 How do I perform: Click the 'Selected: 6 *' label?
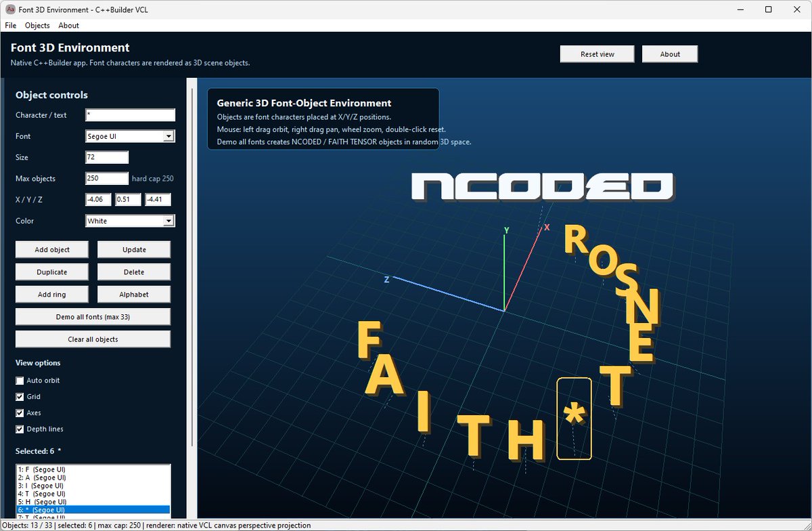point(39,450)
